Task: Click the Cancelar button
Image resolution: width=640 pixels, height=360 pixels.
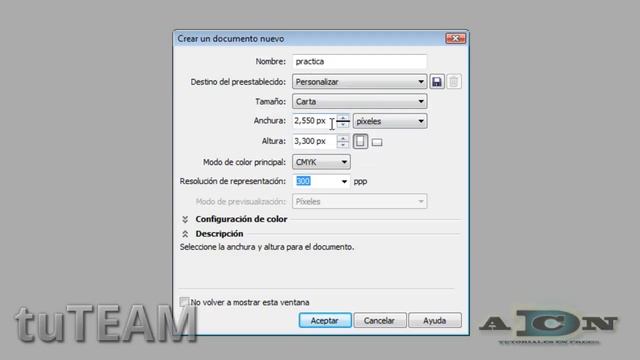Action: (x=380, y=320)
